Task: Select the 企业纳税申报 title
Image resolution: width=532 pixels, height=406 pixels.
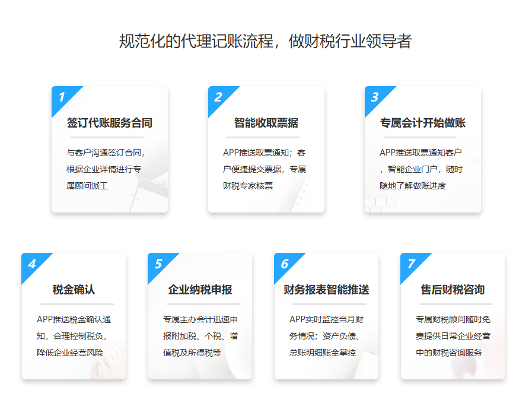Action: point(200,290)
